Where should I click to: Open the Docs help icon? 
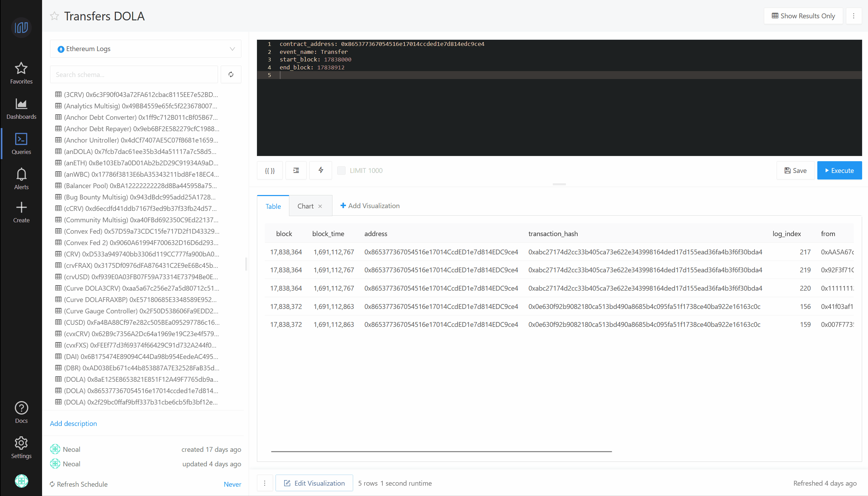(21, 412)
